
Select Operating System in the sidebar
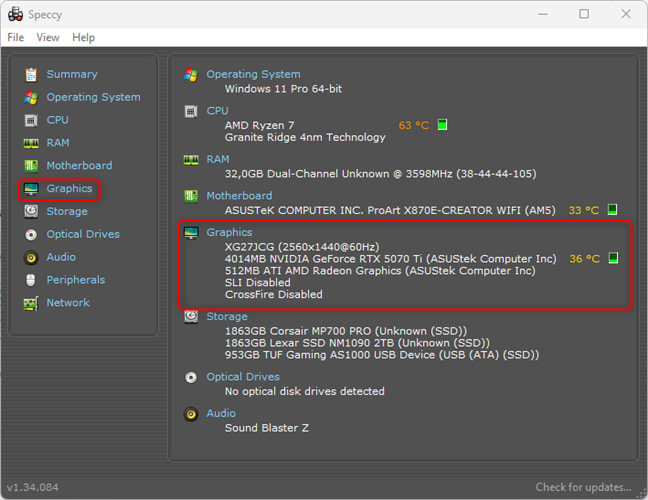tap(93, 97)
